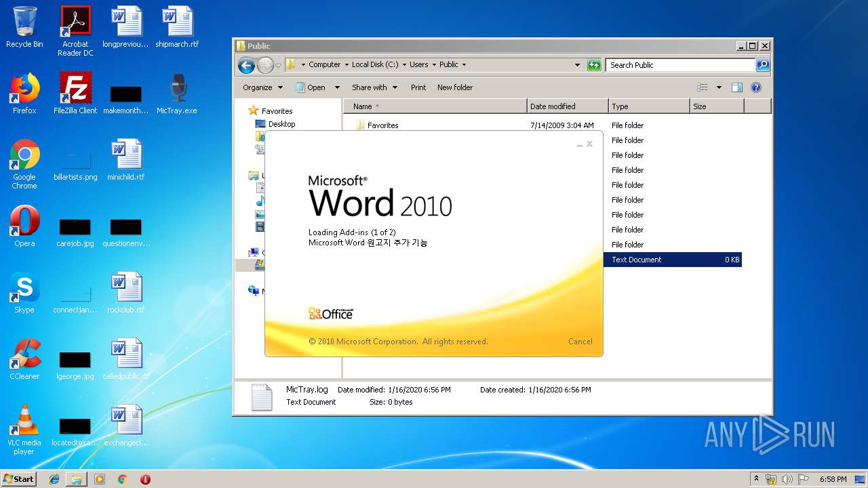The height and width of the screenshot is (488, 868).
Task: Expand the arrow after Public in breadcrumb
Action: pos(465,65)
